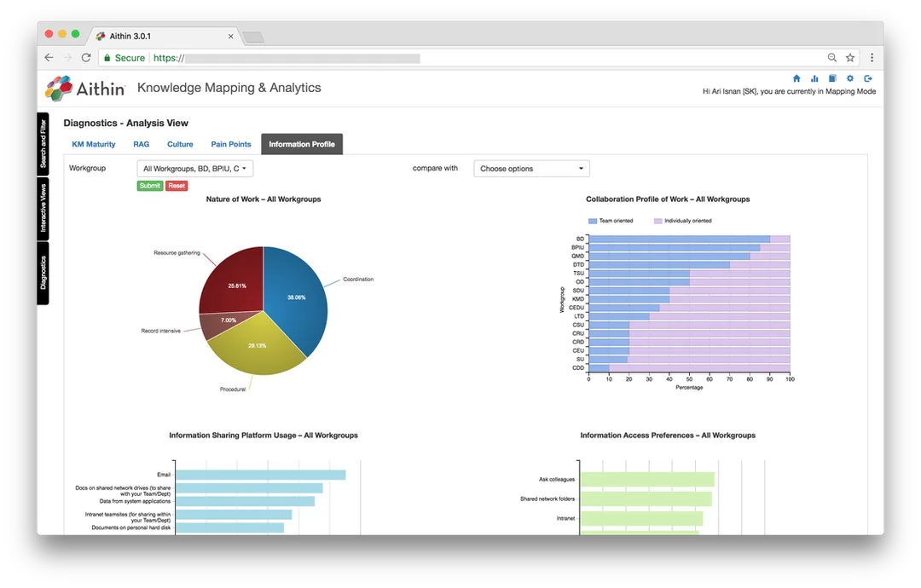
Task: Open the Workgroup dropdown
Action: point(195,169)
